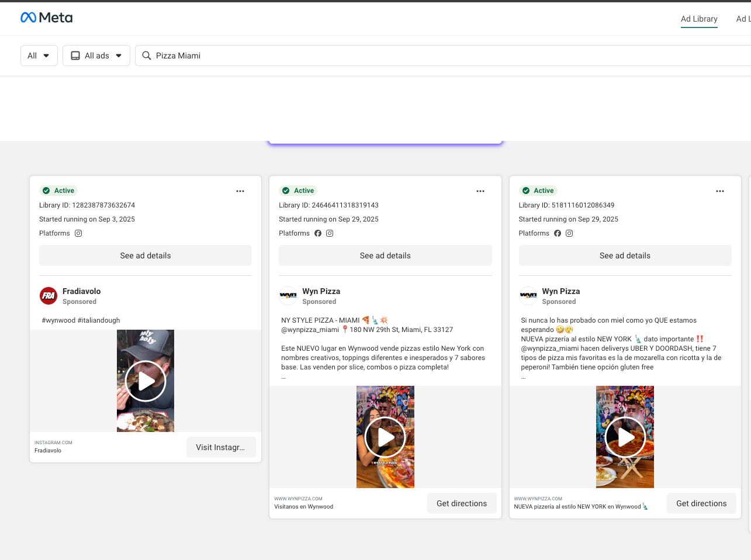Open more options for ad 5181116012086349
Image resolution: width=751 pixels, height=560 pixels.
pos(720,191)
